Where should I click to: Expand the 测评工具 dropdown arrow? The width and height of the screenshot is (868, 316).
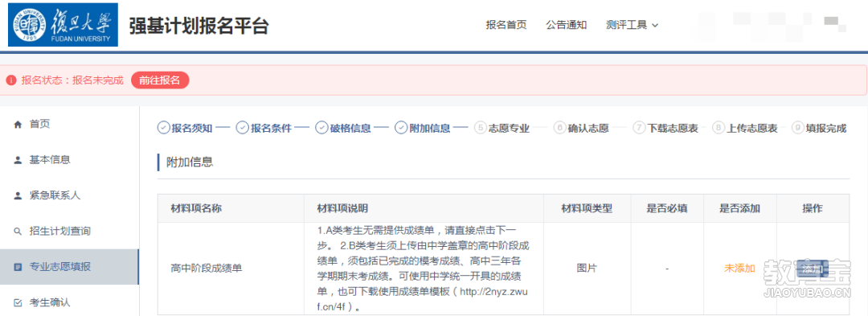click(x=656, y=26)
